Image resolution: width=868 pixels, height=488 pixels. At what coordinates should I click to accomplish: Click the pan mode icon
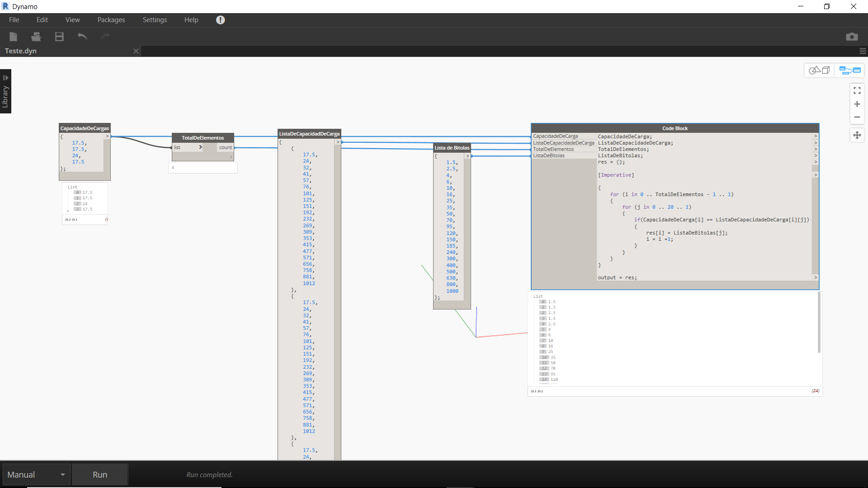(857, 135)
